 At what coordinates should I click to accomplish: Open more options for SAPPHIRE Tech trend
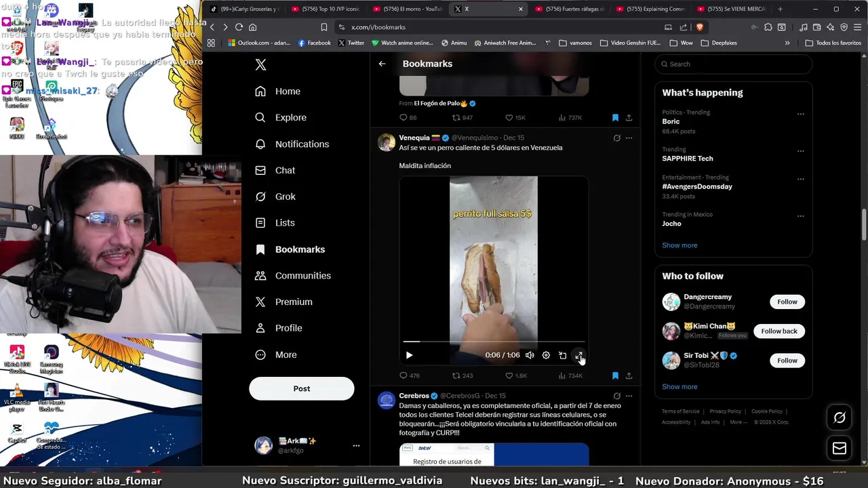point(801,150)
